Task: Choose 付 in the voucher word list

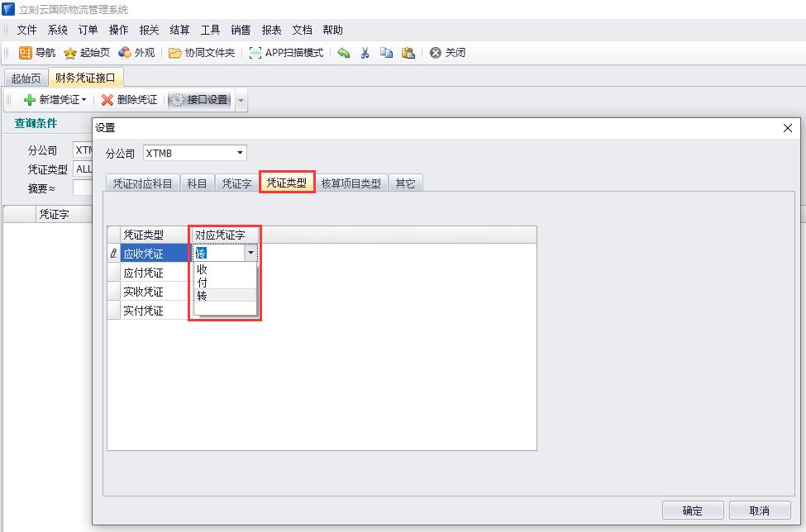Action: click(x=203, y=283)
